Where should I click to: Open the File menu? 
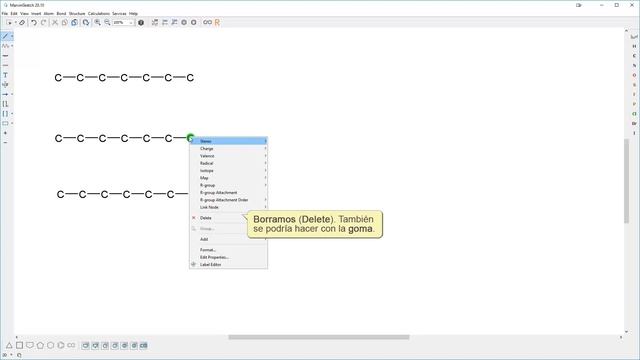[5, 13]
